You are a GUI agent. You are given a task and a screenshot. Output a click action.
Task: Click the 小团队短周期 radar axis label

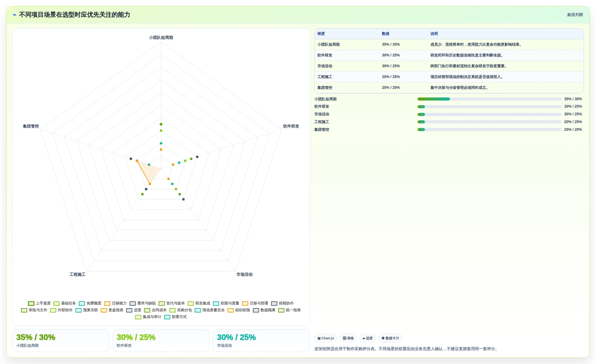click(x=161, y=38)
